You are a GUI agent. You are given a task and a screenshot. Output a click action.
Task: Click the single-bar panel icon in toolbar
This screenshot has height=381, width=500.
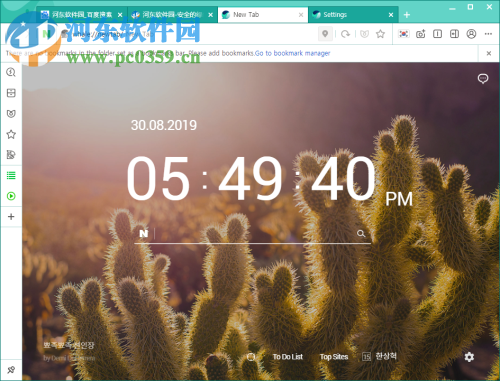437,34
